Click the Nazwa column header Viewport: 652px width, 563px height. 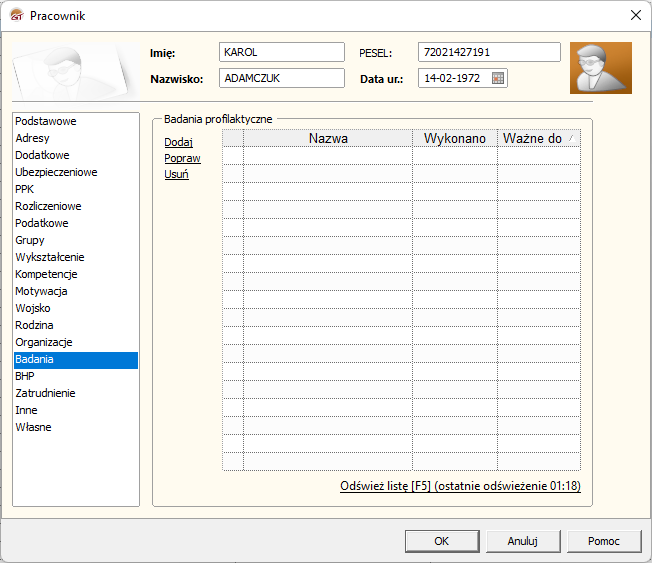[328, 138]
